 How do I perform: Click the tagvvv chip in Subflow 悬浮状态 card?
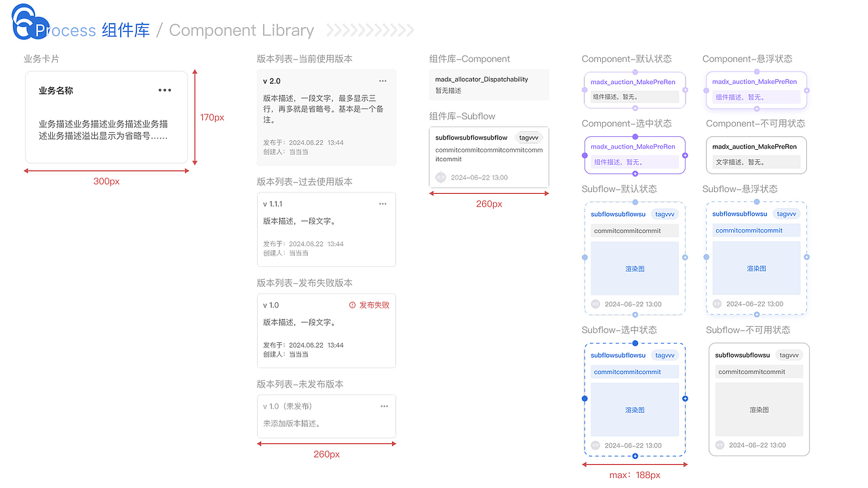[x=786, y=213]
